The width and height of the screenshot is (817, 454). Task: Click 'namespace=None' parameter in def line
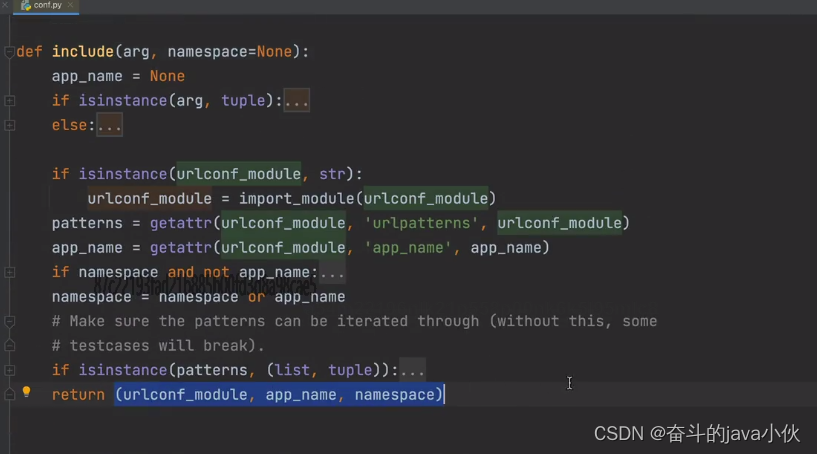pyautogui.click(x=229, y=52)
